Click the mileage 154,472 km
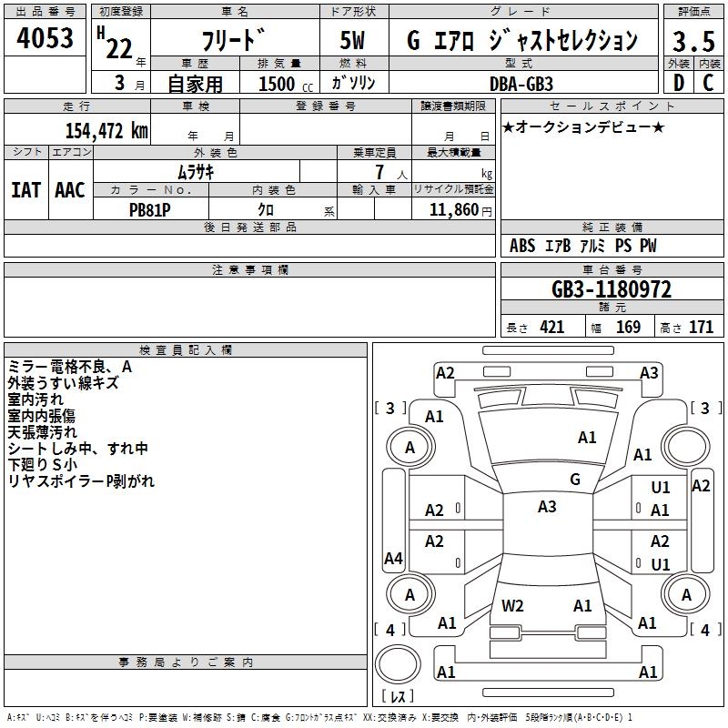The height and width of the screenshot is (728, 728). (x=106, y=131)
